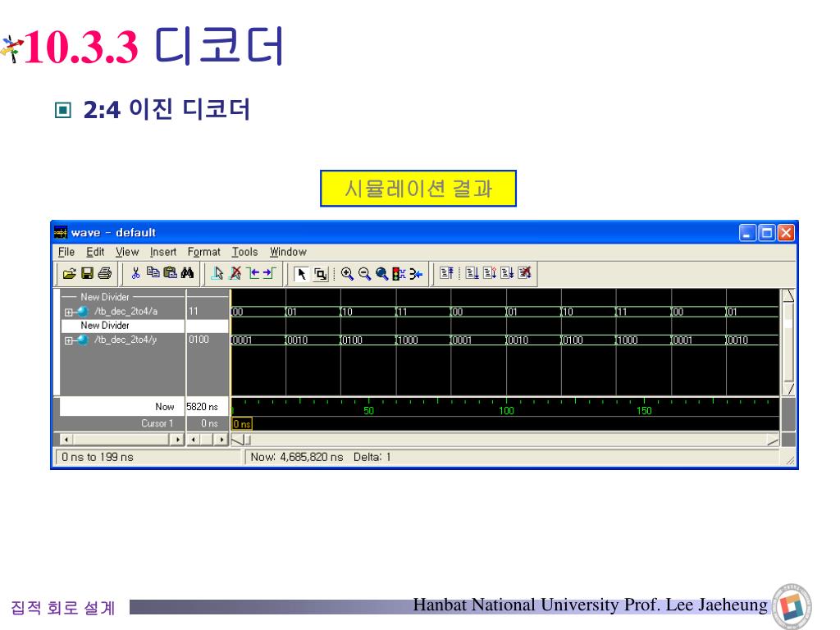This screenshot has height=630, width=840.
Task: Click the Run simulation icon
Action: tap(472, 273)
